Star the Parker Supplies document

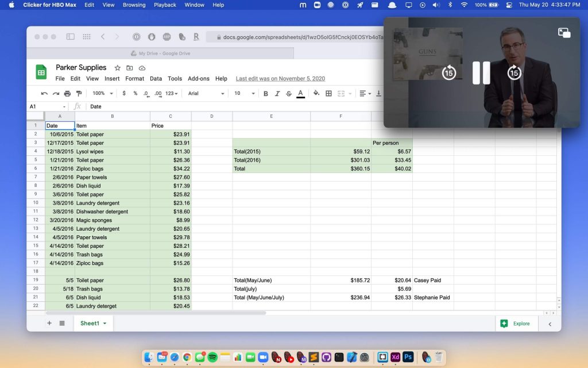[x=118, y=68]
